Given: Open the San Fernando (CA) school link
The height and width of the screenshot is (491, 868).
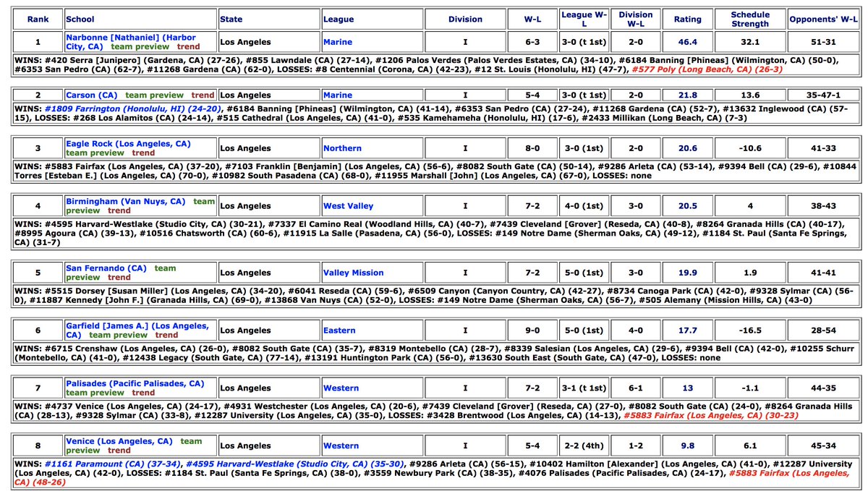Looking at the screenshot, I should coord(106,268).
